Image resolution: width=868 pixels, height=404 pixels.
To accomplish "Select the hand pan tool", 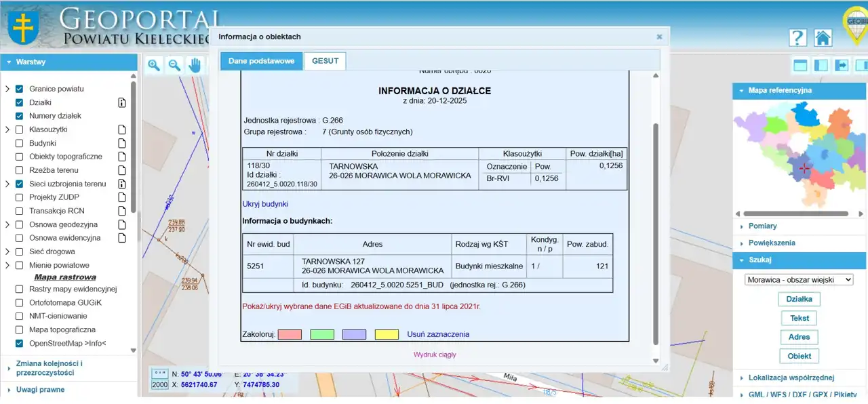I will tap(195, 65).
